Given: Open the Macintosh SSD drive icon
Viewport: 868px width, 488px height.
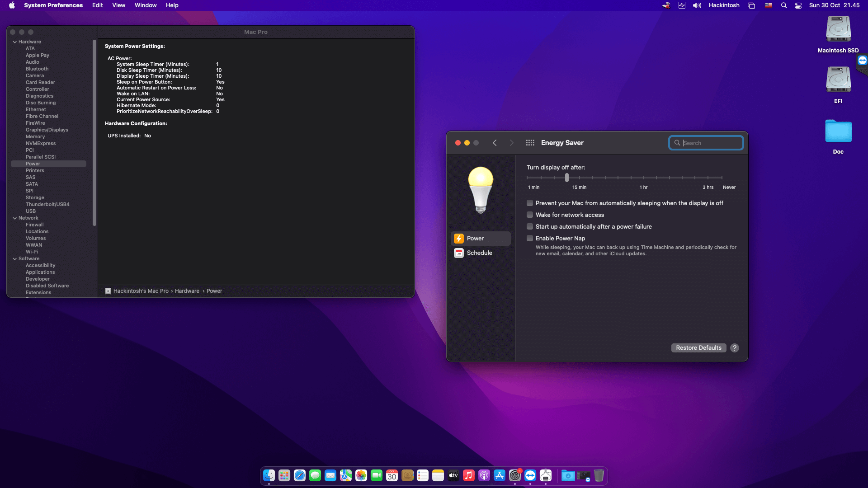Looking at the screenshot, I should (838, 29).
